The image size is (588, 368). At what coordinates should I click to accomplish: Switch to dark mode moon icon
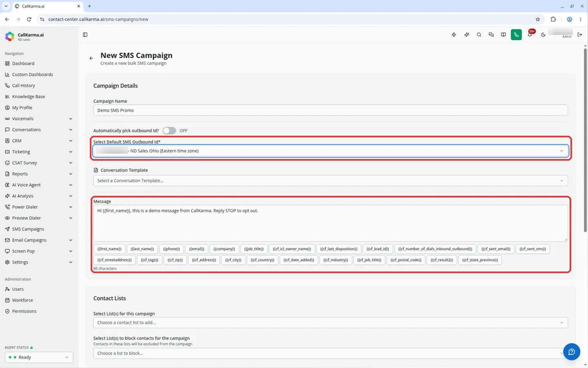tap(543, 35)
